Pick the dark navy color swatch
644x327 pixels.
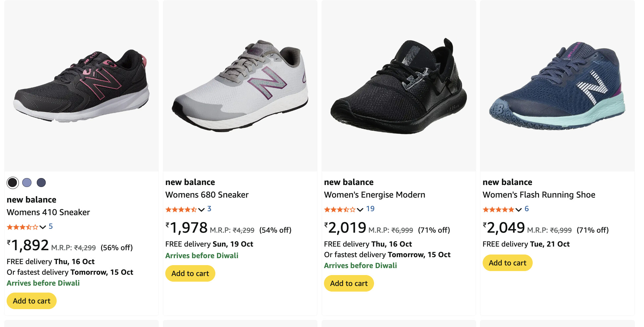point(41,183)
